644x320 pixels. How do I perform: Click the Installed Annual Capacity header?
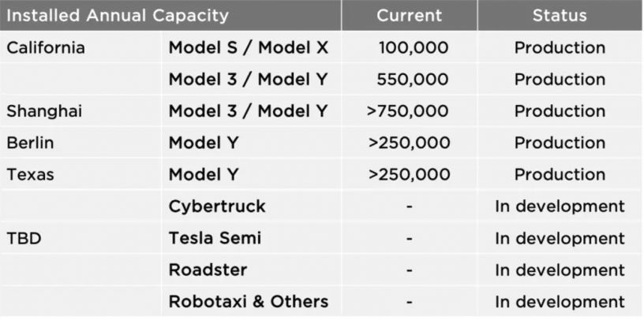(118, 15)
